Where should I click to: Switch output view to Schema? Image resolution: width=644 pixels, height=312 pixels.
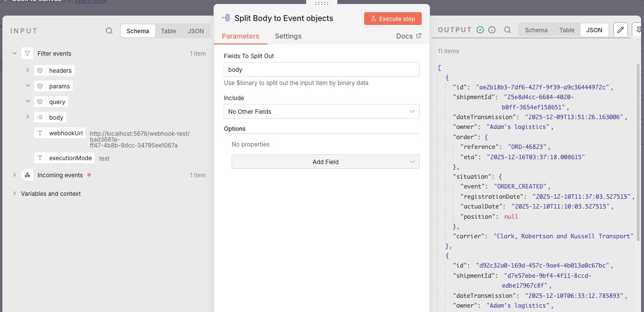[536, 30]
